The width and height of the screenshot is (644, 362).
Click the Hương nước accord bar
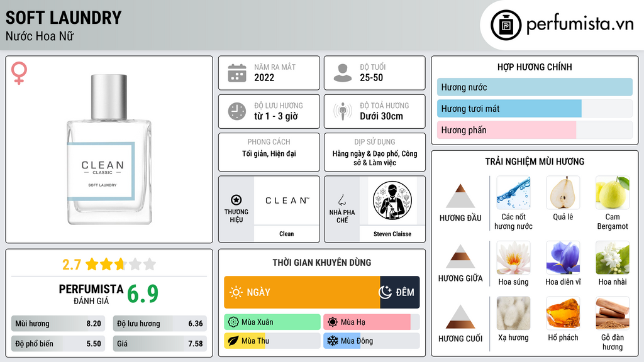coord(535,87)
